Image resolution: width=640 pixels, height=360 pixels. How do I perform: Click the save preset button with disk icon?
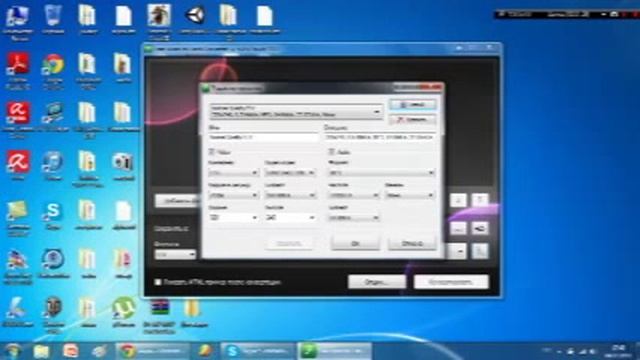pos(412,104)
